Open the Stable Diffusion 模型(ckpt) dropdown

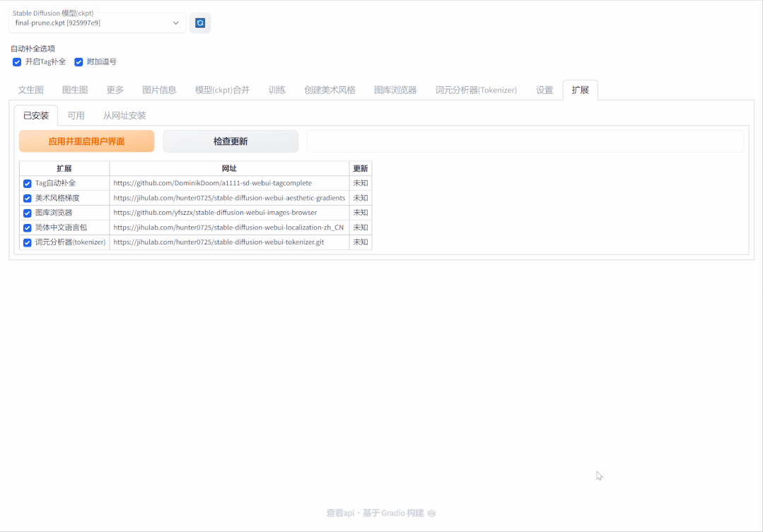pos(97,23)
